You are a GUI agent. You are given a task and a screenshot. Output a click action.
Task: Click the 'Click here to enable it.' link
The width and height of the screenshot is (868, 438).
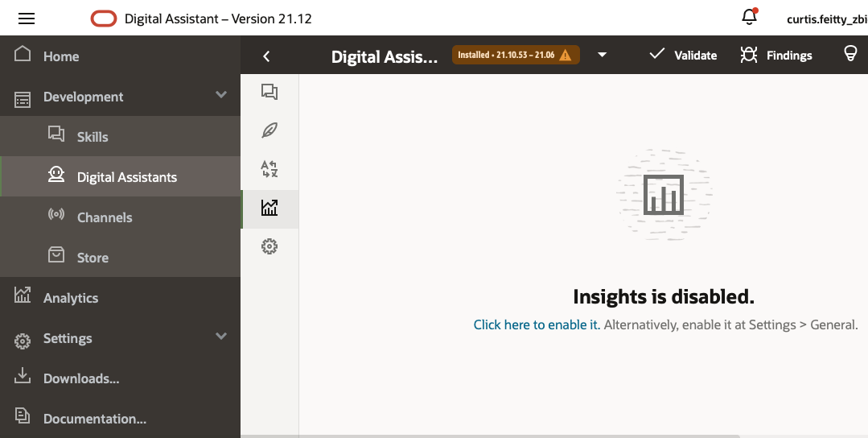[537, 324]
